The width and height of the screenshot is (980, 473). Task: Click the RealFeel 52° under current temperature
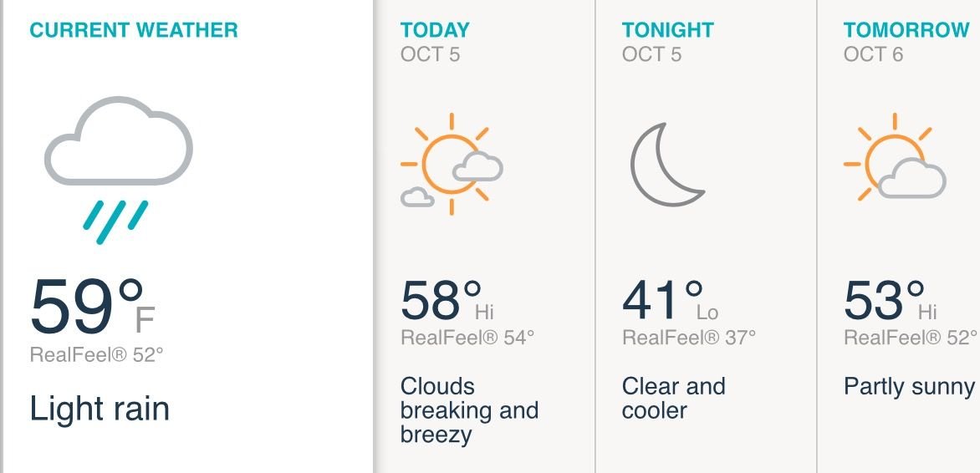96,354
